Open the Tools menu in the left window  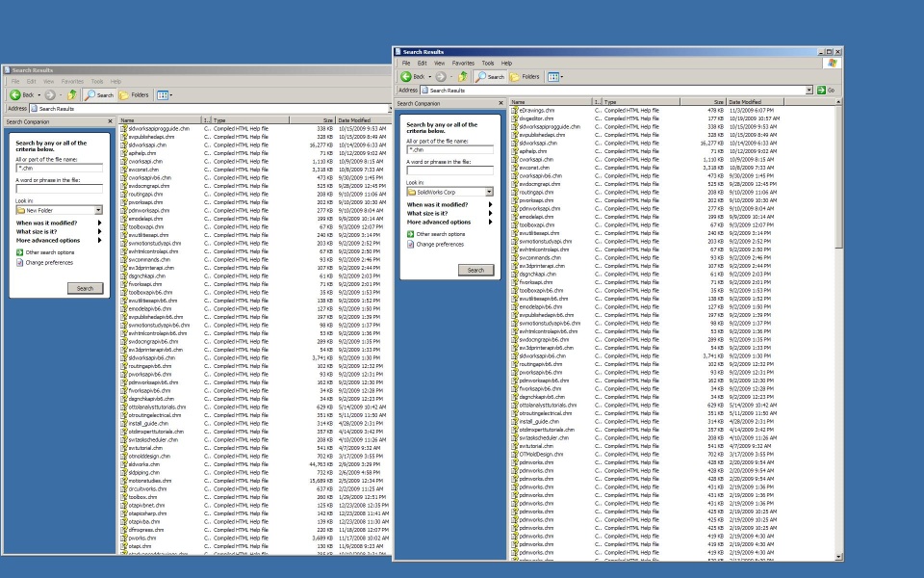97,81
